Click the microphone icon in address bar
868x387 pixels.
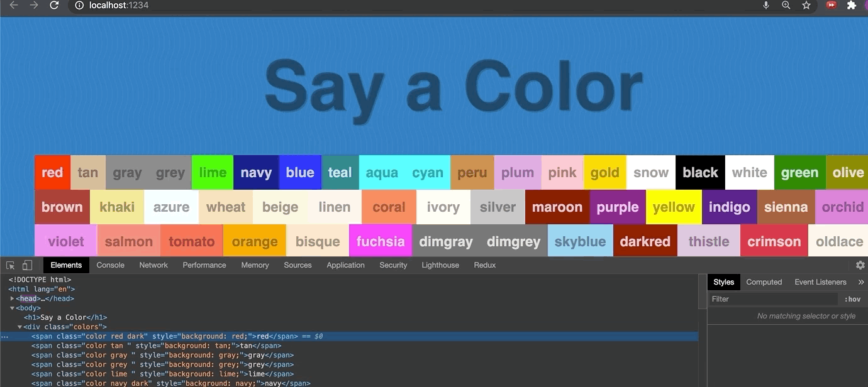point(766,6)
